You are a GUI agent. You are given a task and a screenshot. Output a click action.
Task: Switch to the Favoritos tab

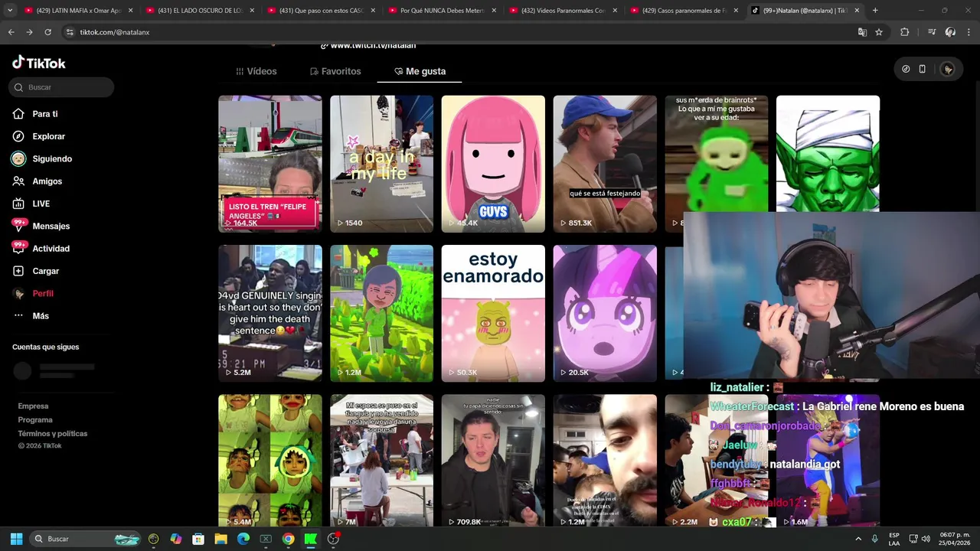[x=335, y=71]
